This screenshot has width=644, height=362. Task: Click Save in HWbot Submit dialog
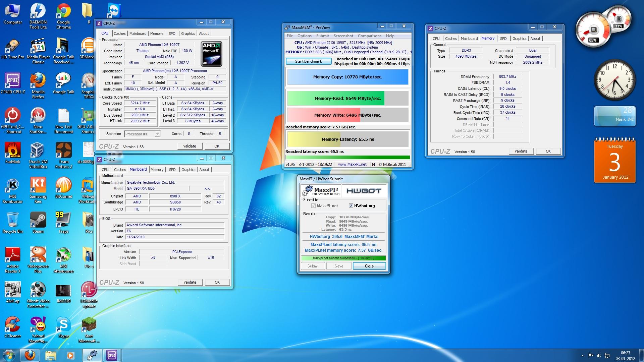339,266
